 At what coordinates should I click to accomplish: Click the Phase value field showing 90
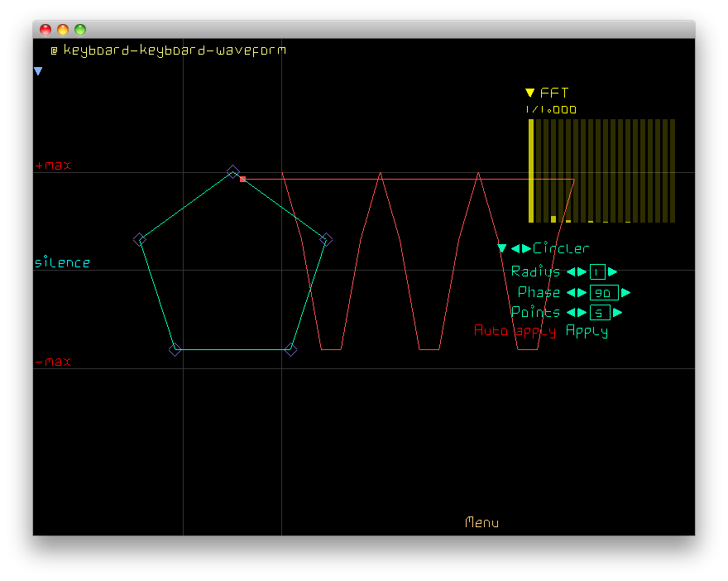(x=604, y=292)
